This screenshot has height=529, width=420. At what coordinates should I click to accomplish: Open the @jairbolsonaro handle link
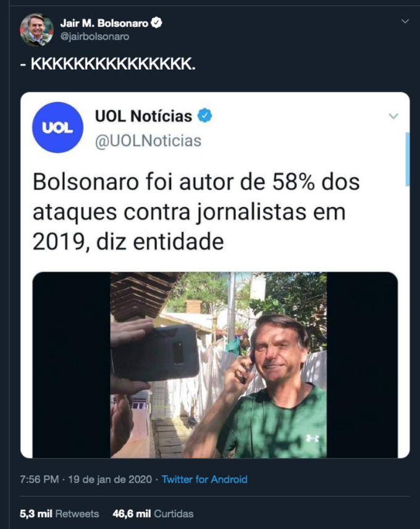94,36
